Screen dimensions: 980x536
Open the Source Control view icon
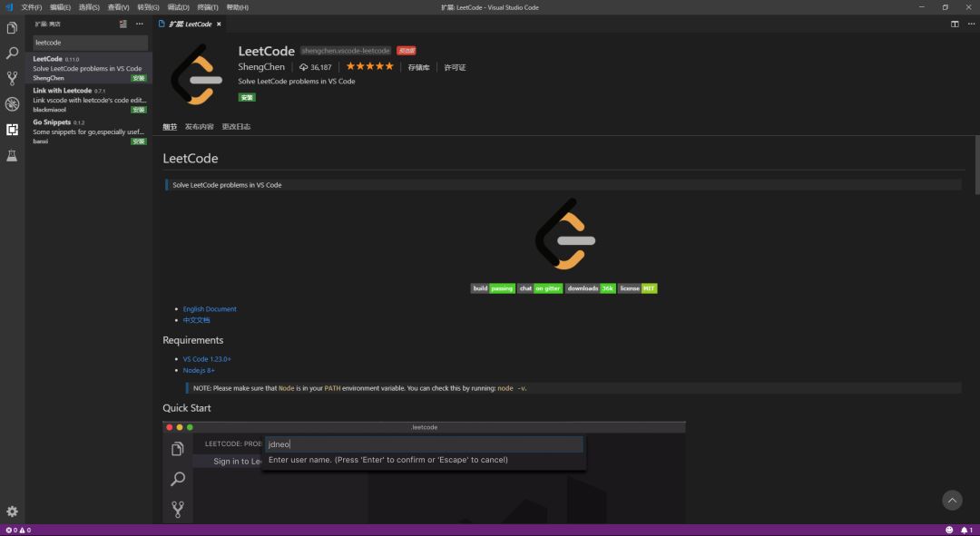[12, 78]
